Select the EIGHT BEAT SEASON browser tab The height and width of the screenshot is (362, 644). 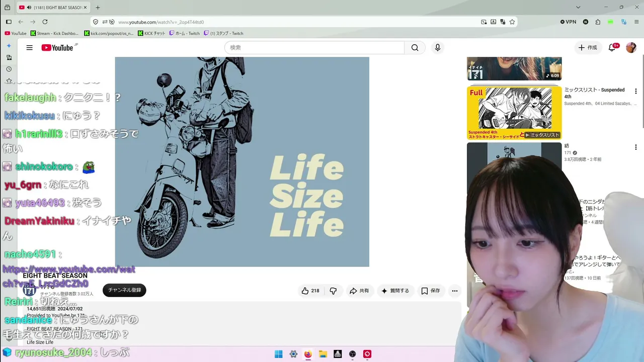(53, 8)
